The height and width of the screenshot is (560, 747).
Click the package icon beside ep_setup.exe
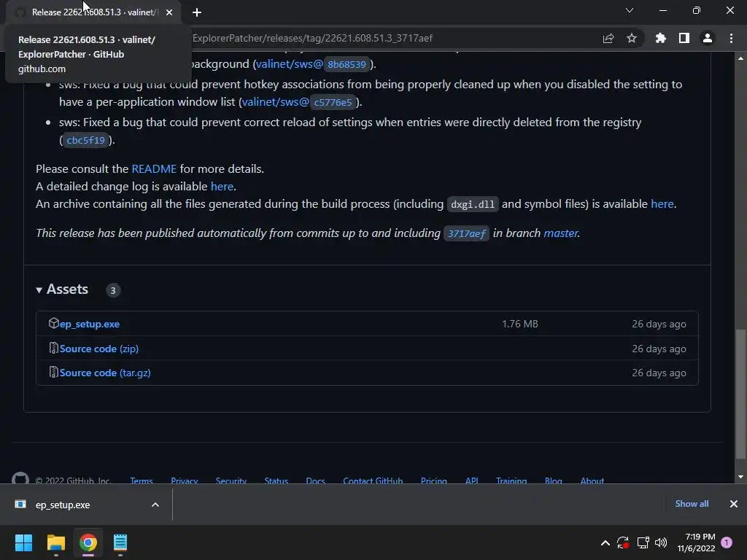(x=54, y=323)
